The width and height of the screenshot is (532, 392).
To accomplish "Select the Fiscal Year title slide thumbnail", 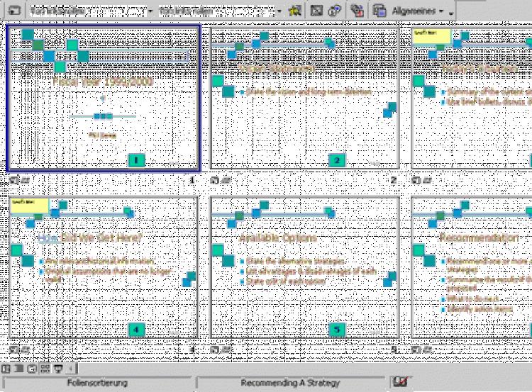I will (x=104, y=98).
